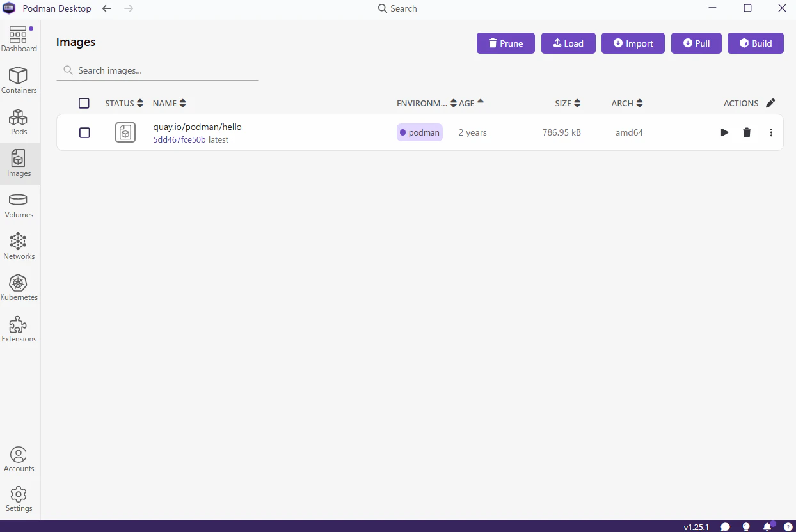Open Settings in the sidebar
The height and width of the screenshot is (532, 796).
coord(19,499)
